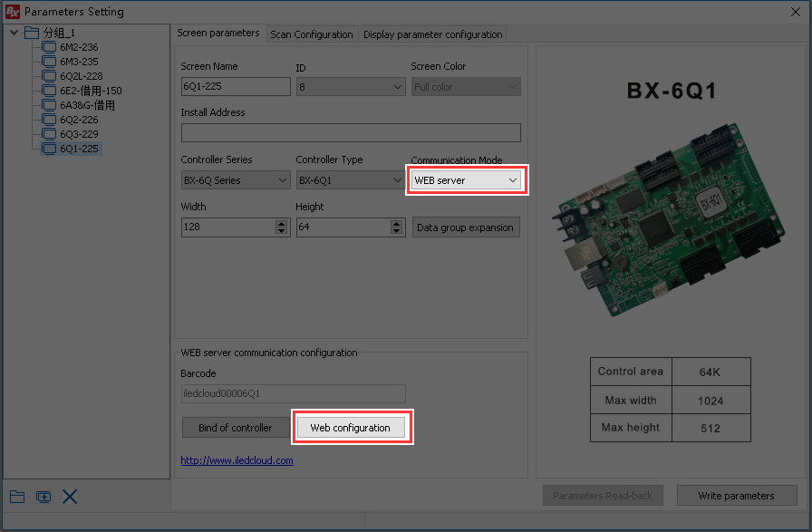
Task: Click the Parameters Read-back button
Action: (603, 496)
